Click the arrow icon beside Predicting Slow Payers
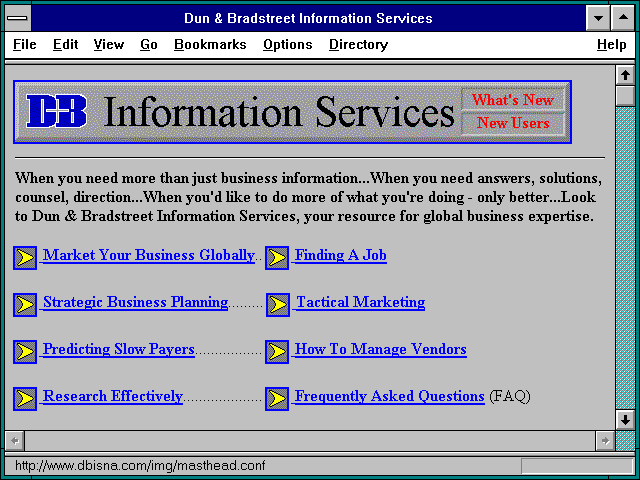 [x=25, y=351]
